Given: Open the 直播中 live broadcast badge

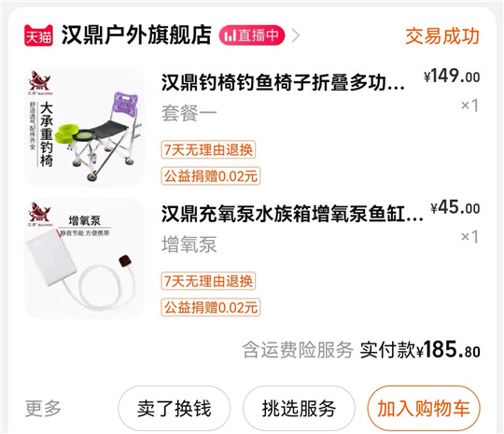Looking at the screenshot, I should [252, 35].
